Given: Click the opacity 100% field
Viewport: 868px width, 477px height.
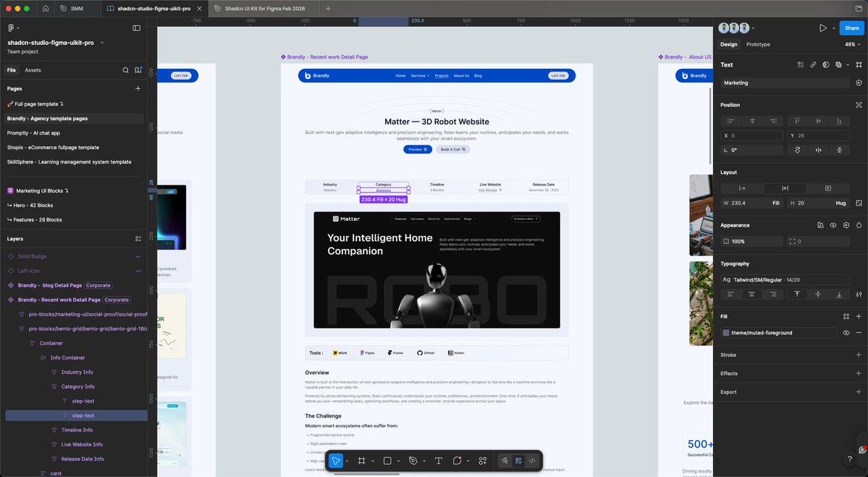Looking at the screenshot, I should click(751, 241).
